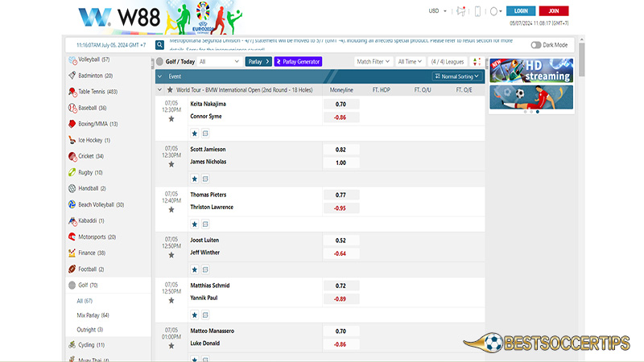Screen dimensions: 644x362
Task: Bet Keita Nakajima moneyline 0.70
Action: coord(341,105)
